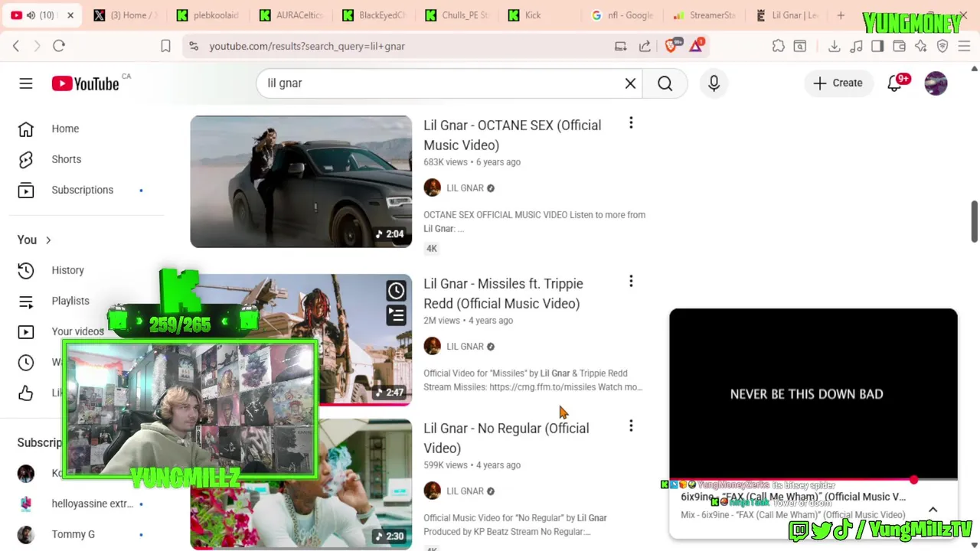
Task: Open Lil Gnar - OCTANE SEX video title
Action: pyautogui.click(x=512, y=135)
